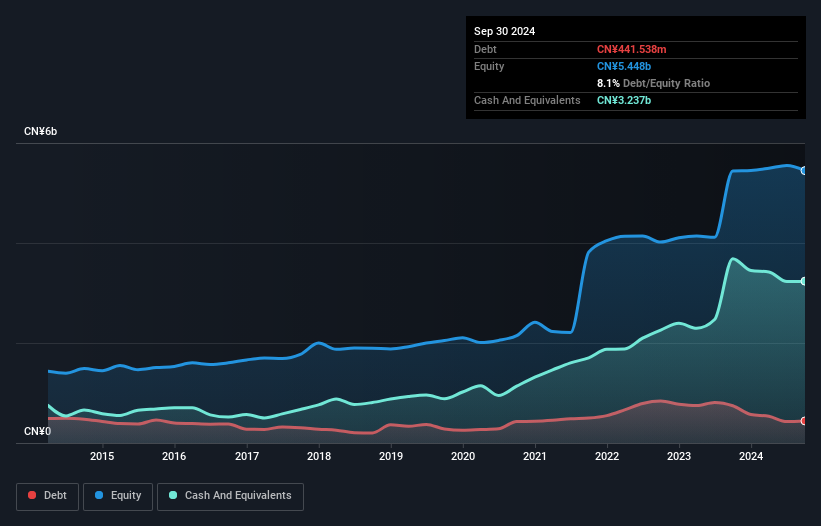Click the Sep 30 2024 tooltip date
The image size is (821, 526).
coord(504,31)
